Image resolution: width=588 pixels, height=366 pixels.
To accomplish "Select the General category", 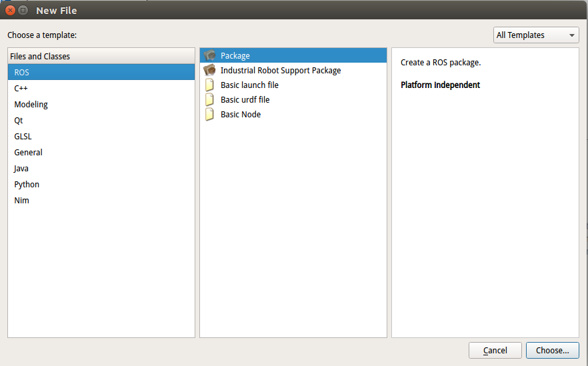I will pos(101,152).
